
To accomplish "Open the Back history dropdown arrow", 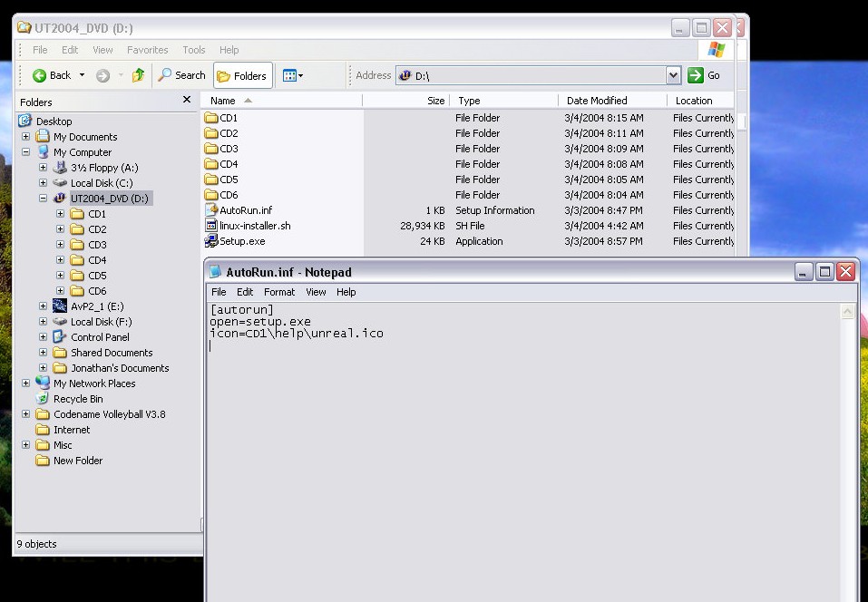I will tap(82, 75).
